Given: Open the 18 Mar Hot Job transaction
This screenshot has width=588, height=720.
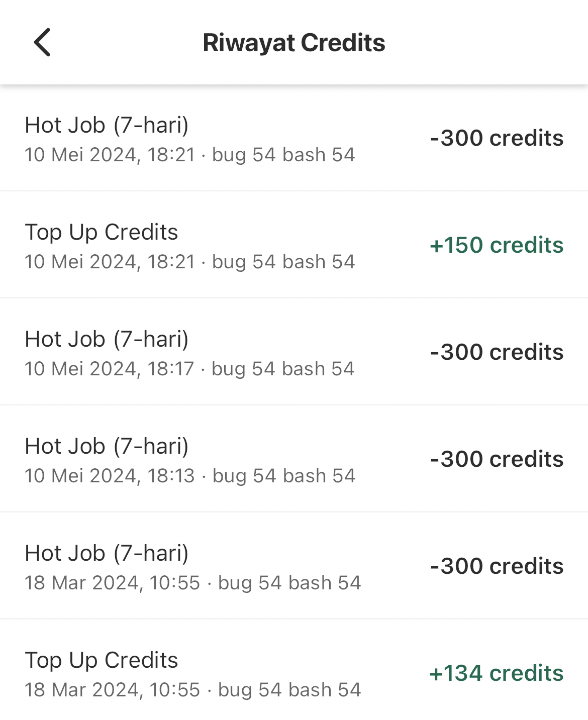Looking at the screenshot, I should tap(294, 566).
